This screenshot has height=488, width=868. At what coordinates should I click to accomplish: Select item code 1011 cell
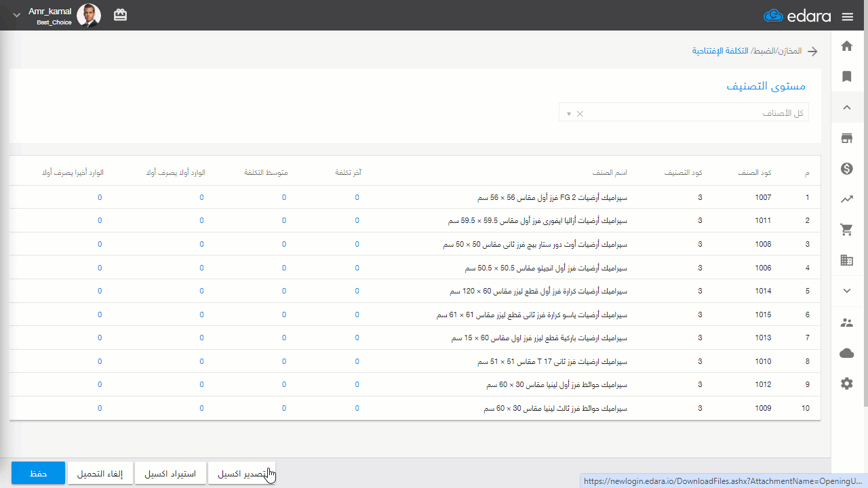click(763, 221)
